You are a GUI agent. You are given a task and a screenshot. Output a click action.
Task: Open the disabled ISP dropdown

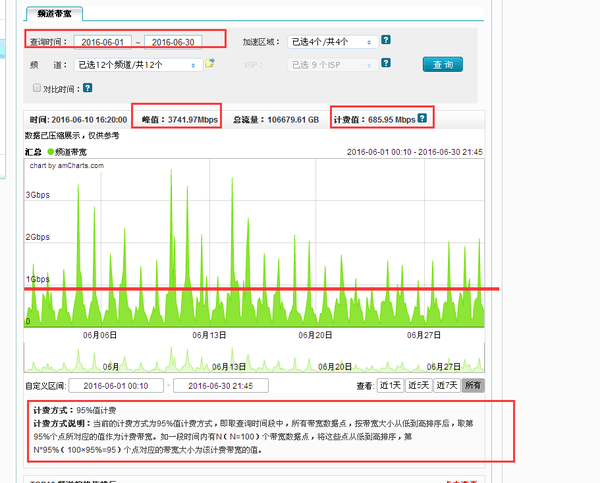click(x=333, y=65)
